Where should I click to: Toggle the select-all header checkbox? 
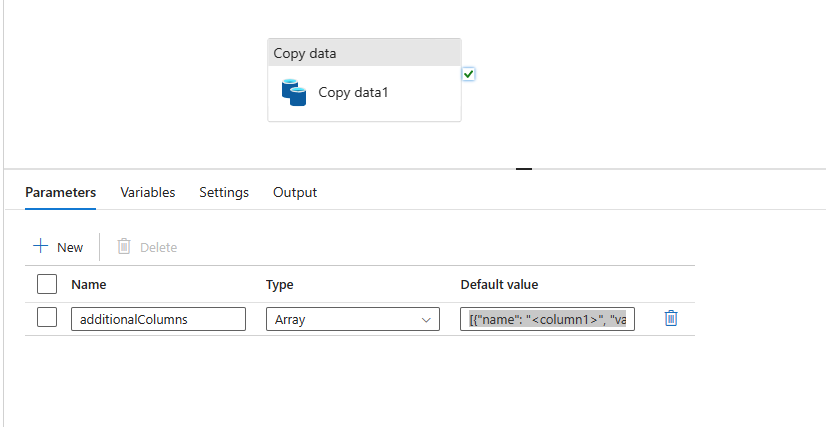(x=46, y=284)
